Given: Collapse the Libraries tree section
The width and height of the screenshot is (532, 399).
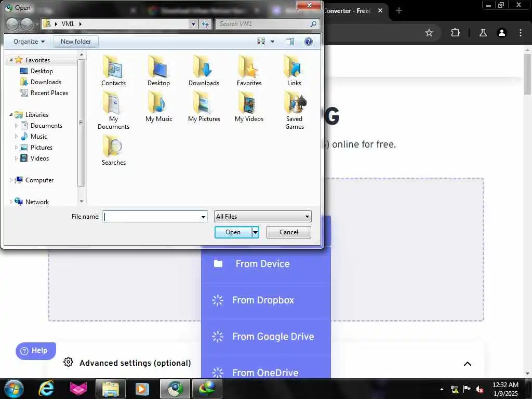Looking at the screenshot, I should [x=11, y=115].
